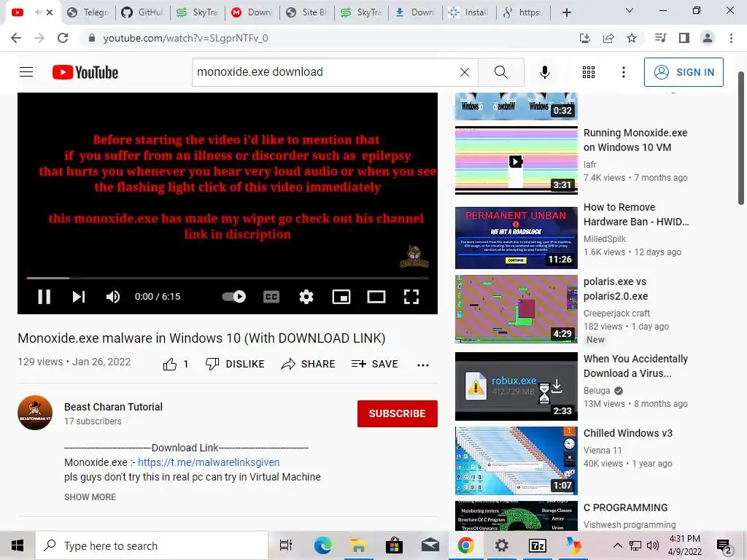Click SIGN IN button
747x560 pixels.
684,72
